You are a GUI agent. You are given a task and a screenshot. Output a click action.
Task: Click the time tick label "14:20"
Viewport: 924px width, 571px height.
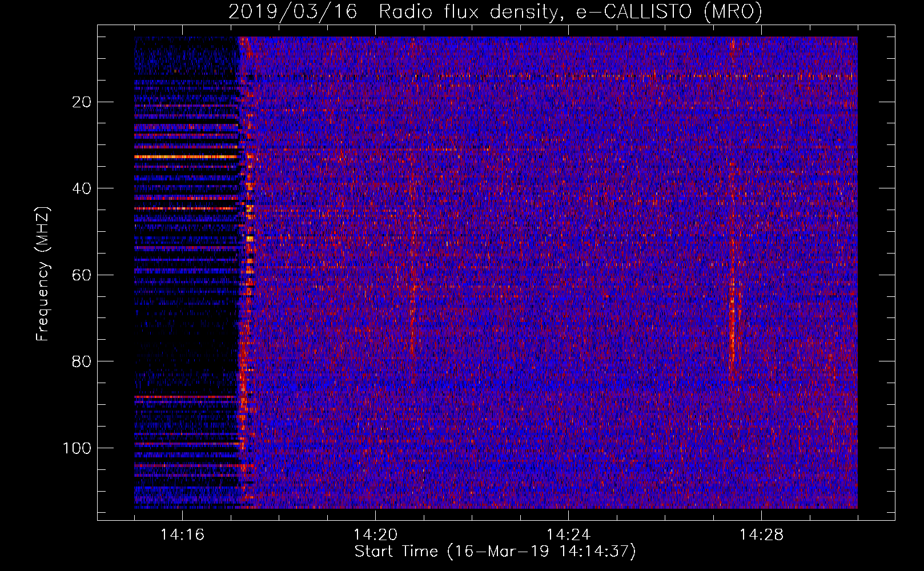click(x=375, y=534)
